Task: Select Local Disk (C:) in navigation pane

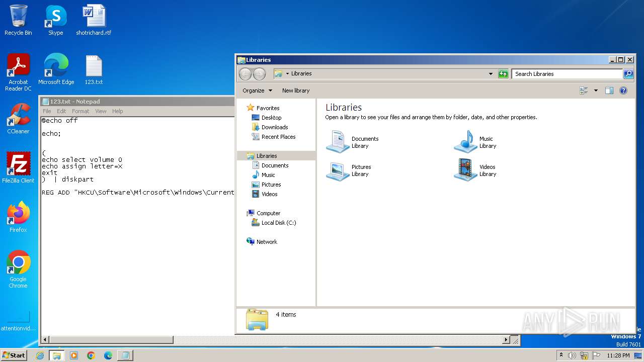Action: (x=278, y=223)
